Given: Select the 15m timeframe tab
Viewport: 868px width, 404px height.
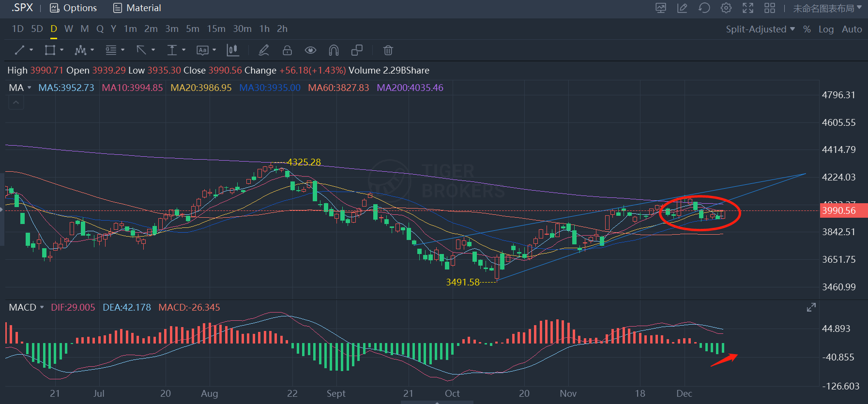Looking at the screenshot, I should 216,29.
